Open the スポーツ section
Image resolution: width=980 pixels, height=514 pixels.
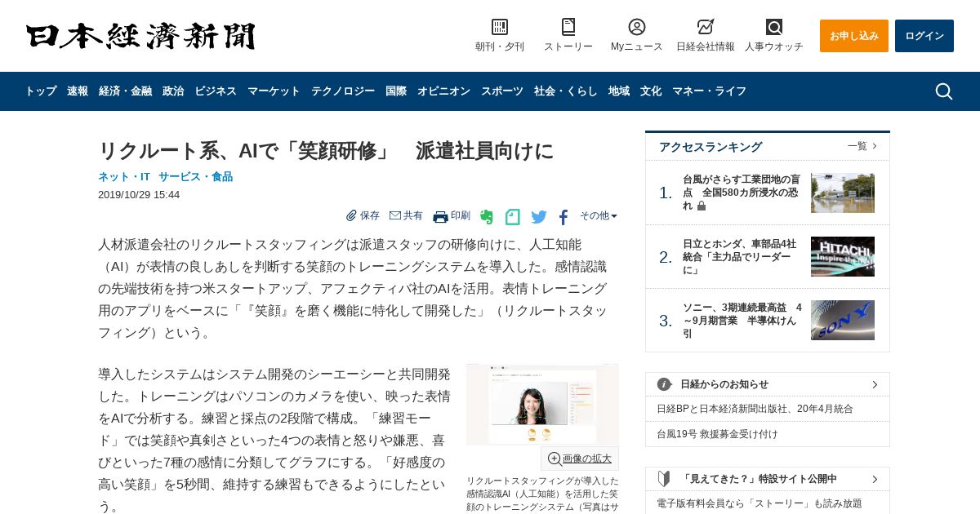click(x=502, y=91)
